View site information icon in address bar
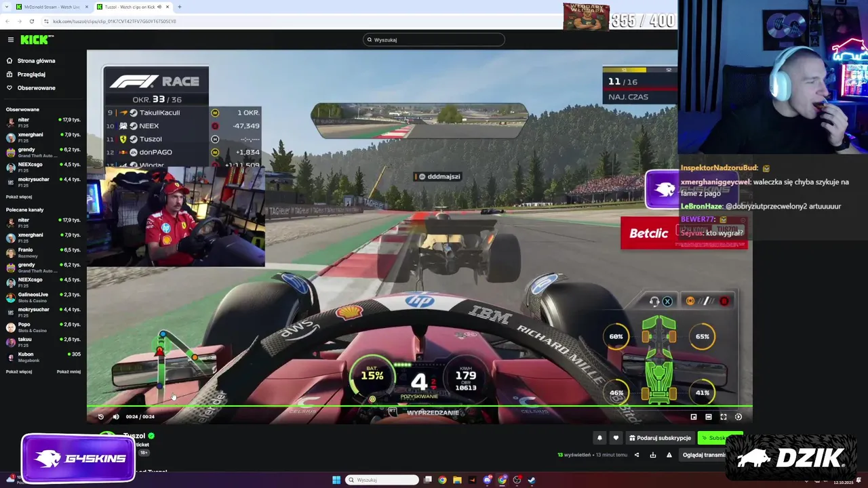This screenshot has height=488, width=868. pos(46,21)
